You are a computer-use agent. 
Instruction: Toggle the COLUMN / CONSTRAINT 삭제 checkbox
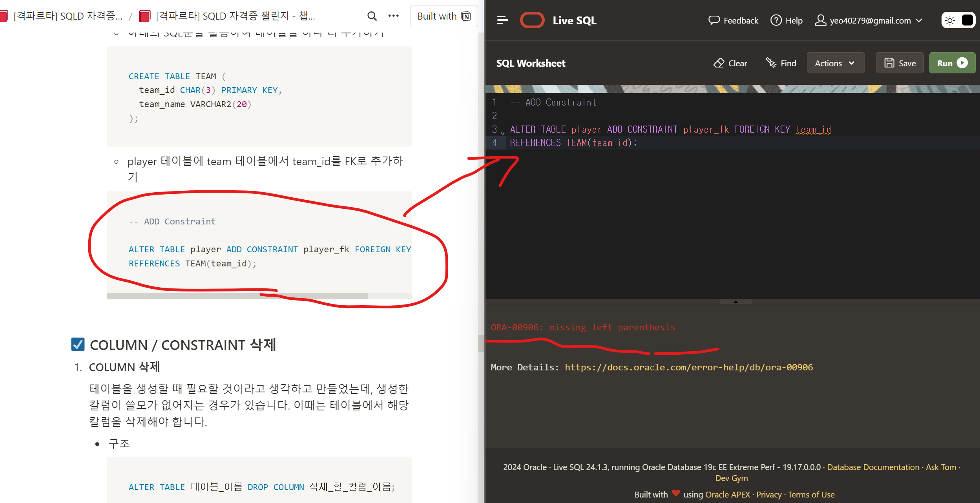click(x=78, y=344)
